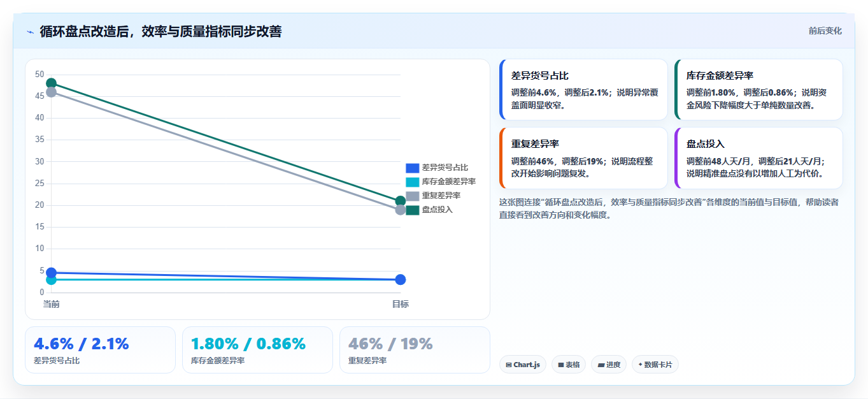This screenshot has height=399, width=868.
Task: Click the 进度 tag
Action: [x=609, y=365]
